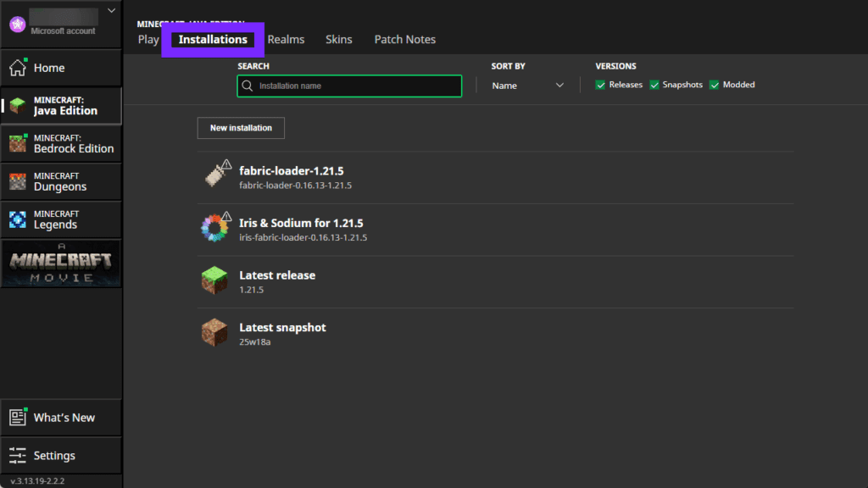Screen dimensions: 868x488
Task: Click the What's New newspaper icon
Action: pos(18,417)
